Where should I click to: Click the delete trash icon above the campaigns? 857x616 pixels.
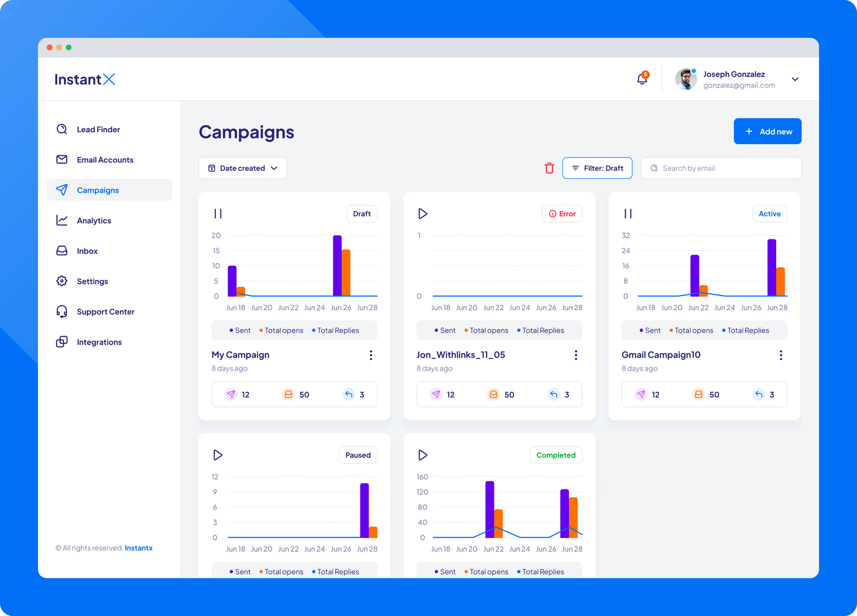tap(549, 168)
